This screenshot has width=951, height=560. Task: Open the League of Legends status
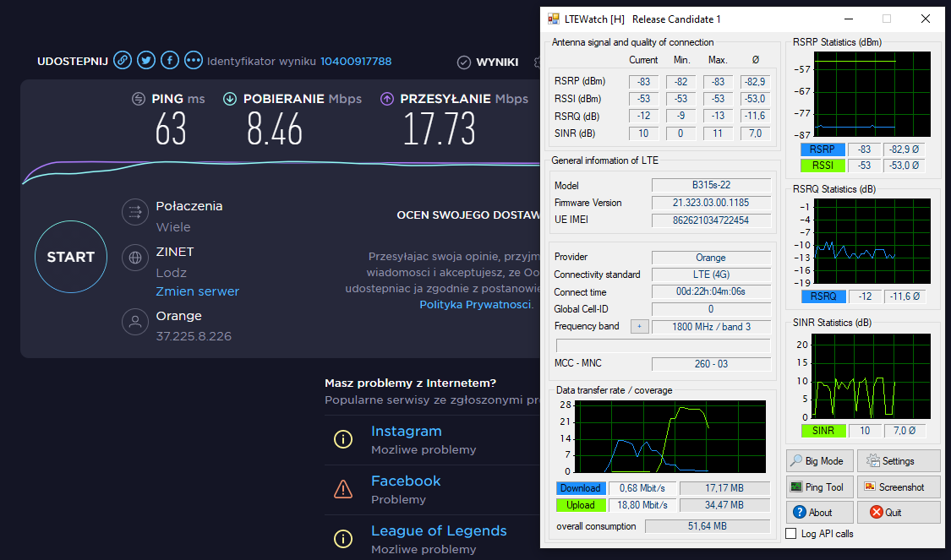439,530
